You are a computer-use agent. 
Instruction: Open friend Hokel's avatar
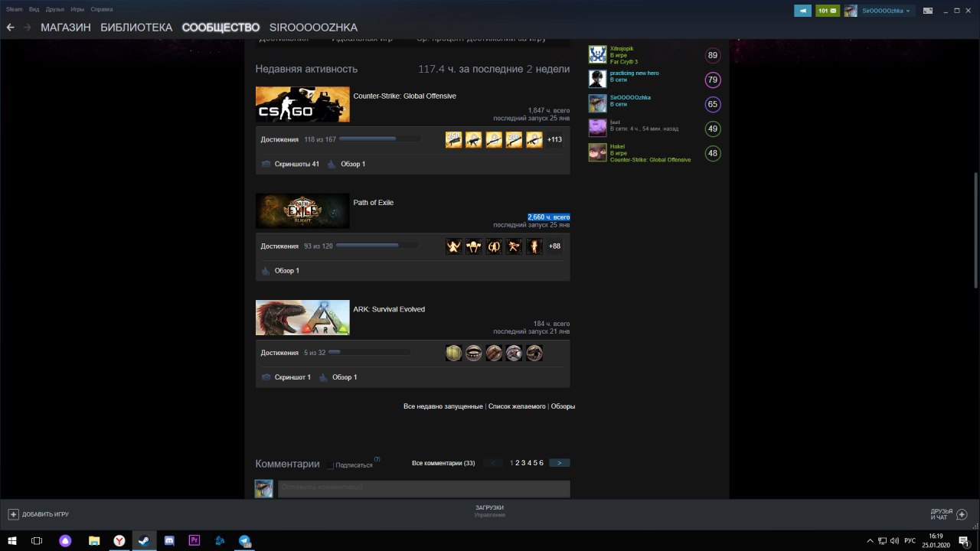point(597,153)
